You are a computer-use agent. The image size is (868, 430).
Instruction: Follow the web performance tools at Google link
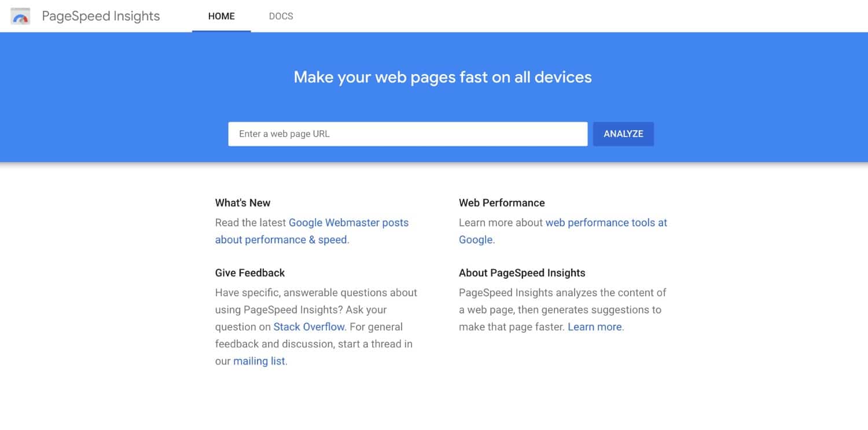[605, 222]
